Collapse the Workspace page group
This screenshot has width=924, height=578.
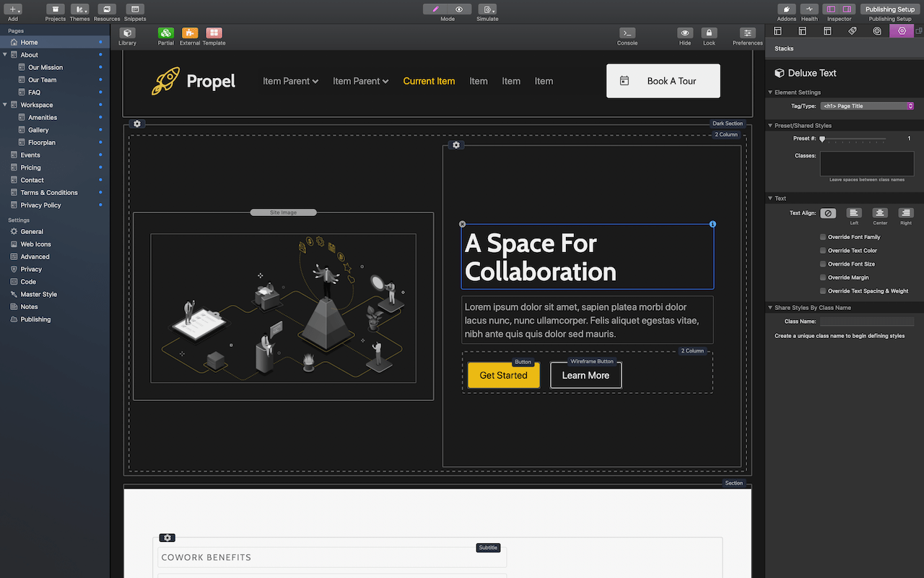click(x=6, y=104)
